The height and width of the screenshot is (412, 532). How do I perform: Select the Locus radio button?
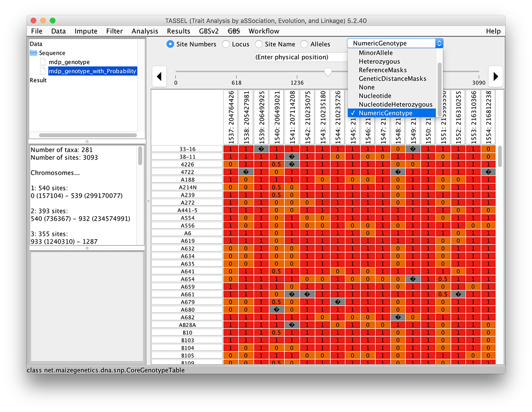[x=226, y=44]
